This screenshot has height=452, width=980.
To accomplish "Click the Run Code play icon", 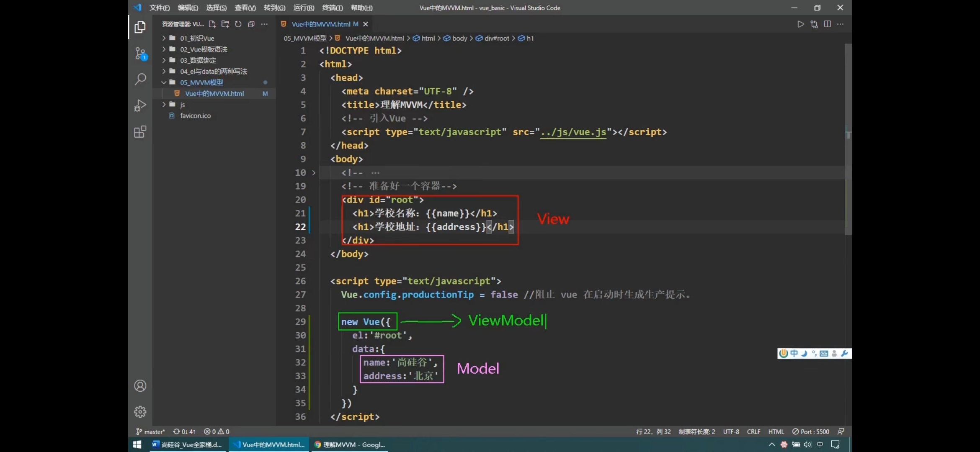I will [x=800, y=24].
